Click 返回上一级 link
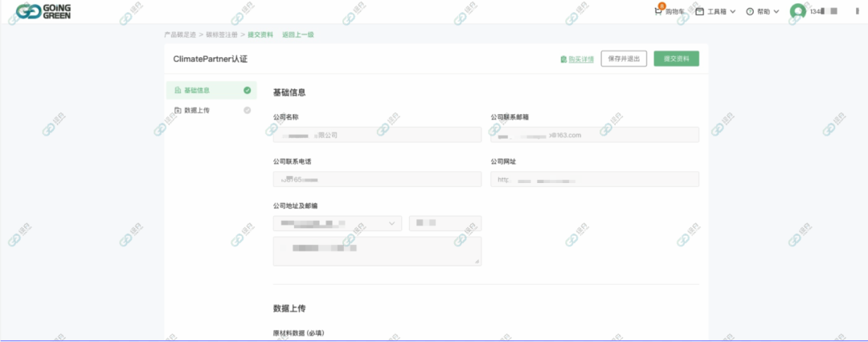 pos(298,35)
